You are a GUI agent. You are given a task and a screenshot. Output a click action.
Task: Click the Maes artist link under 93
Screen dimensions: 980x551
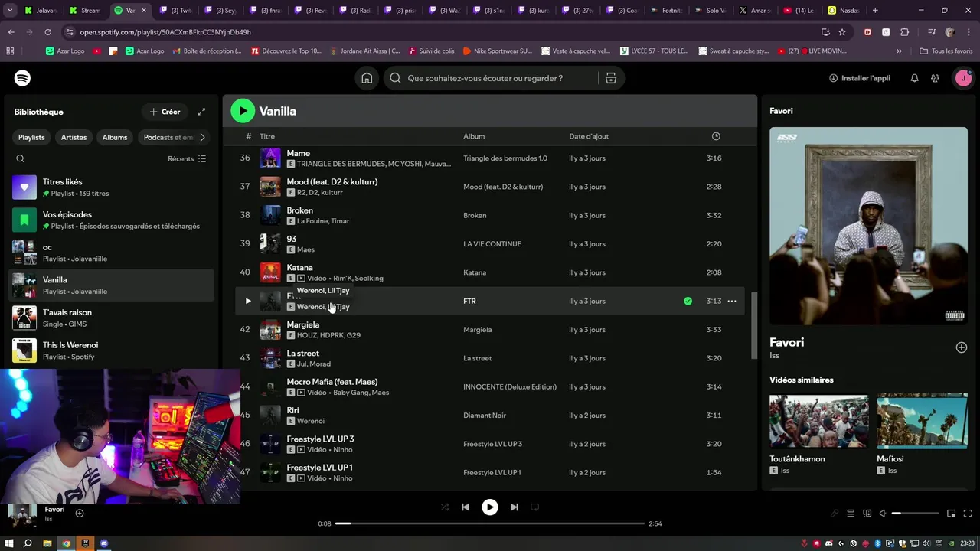pyautogui.click(x=305, y=249)
